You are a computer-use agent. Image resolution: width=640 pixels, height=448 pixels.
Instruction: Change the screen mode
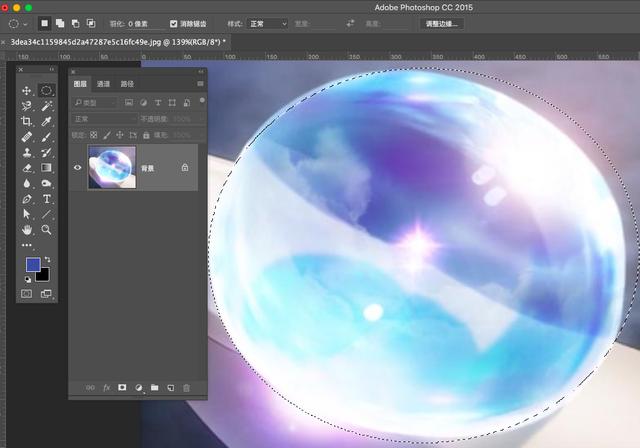pyautogui.click(x=46, y=294)
